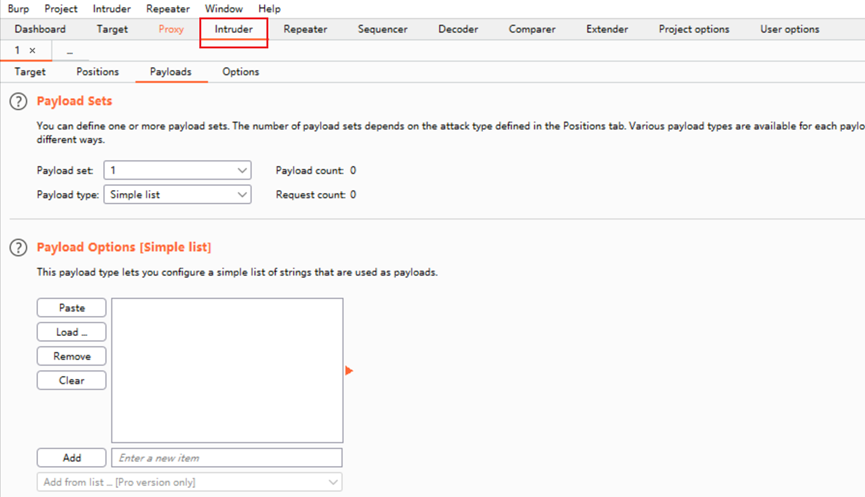Switch to the Decoder tab
This screenshot has height=497, width=865.
coord(458,29)
